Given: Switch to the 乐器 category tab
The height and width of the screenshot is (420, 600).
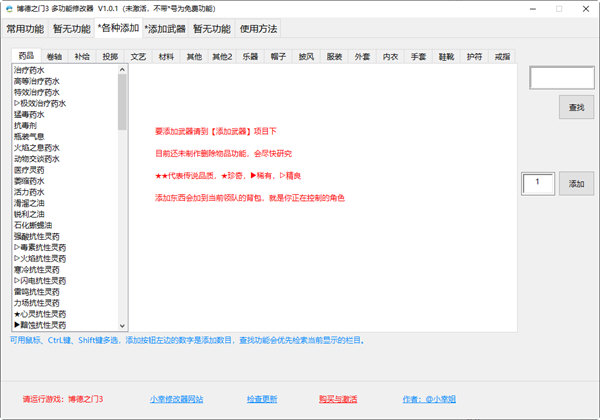Looking at the screenshot, I should [x=250, y=57].
